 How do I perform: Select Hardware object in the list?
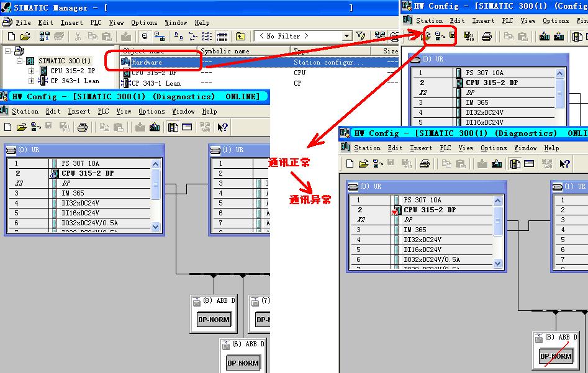(x=147, y=62)
